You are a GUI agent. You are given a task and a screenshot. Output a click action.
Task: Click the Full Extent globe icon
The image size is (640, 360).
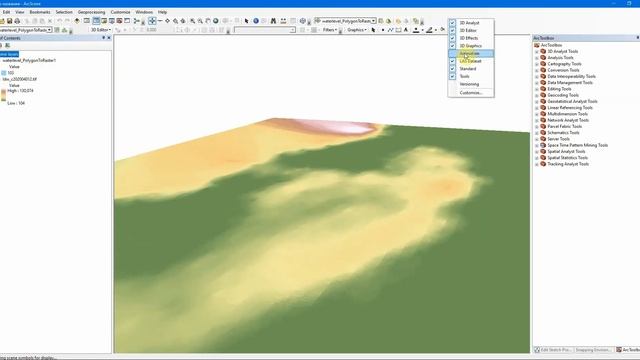tap(216, 21)
